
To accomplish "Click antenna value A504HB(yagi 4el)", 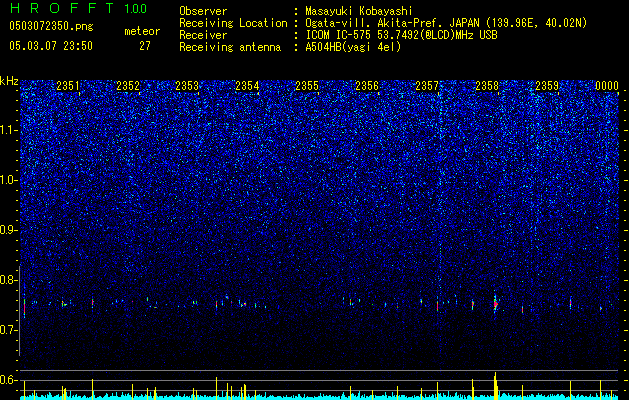I will click(353, 47).
